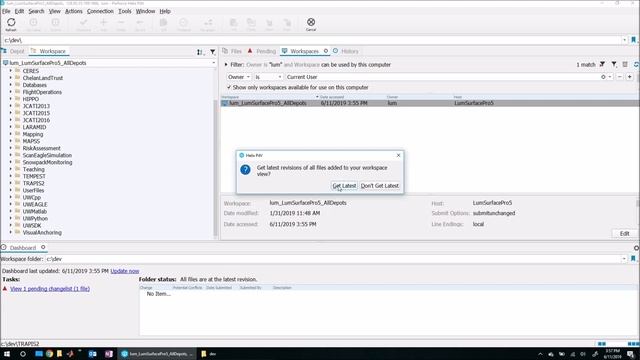Expand the UWPython folder
640x360 pixels.
coord(11,218)
